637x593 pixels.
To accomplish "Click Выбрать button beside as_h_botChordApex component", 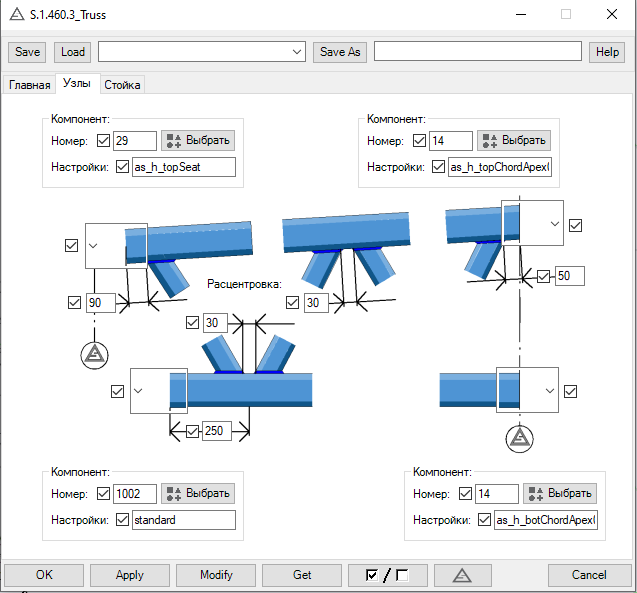I will pos(560,493).
